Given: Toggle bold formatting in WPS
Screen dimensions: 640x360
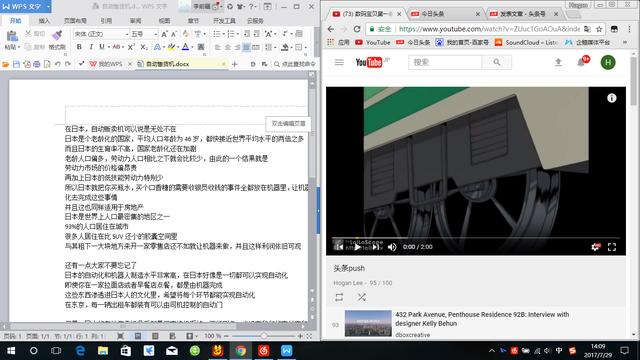Looking at the screenshot, I should [79, 47].
